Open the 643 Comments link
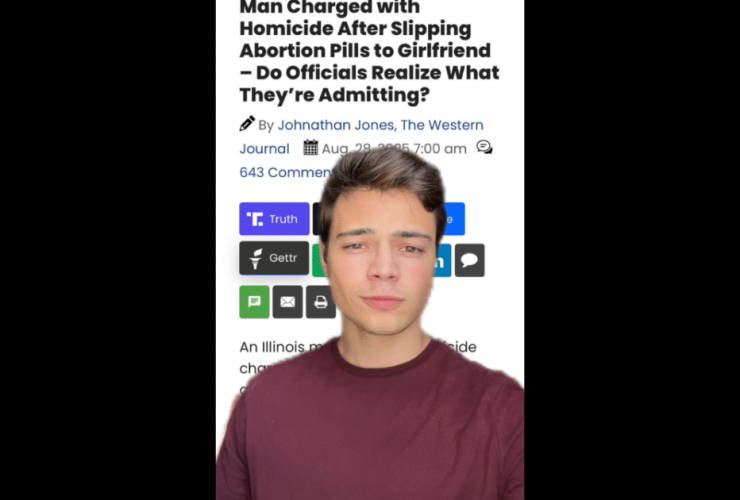740x500 pixels. [286, 172]
